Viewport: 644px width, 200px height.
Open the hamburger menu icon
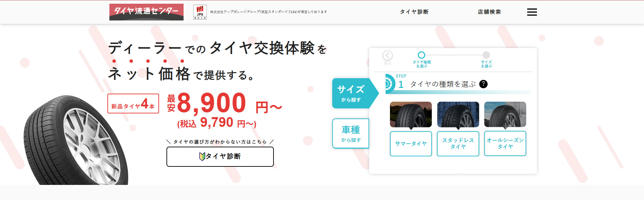[532, 12]
